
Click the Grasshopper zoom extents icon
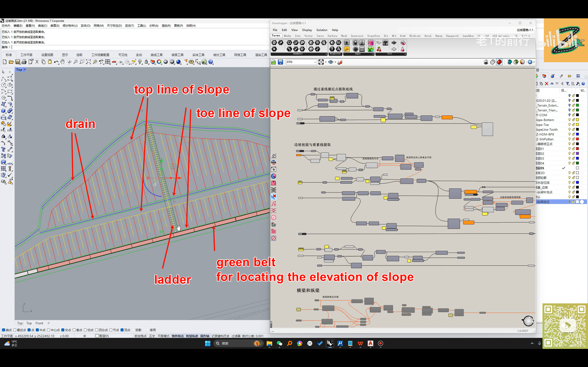coord(321,62)
